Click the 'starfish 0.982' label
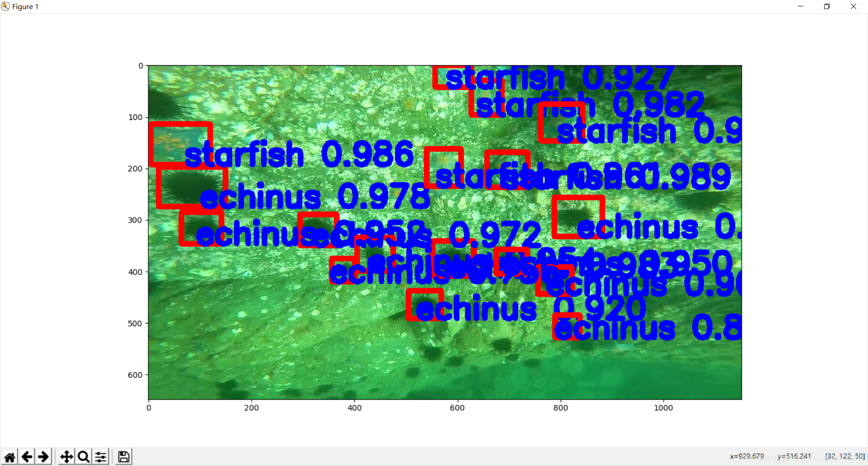The width and height of the screenshot is (868, 466). pos(590,105)
